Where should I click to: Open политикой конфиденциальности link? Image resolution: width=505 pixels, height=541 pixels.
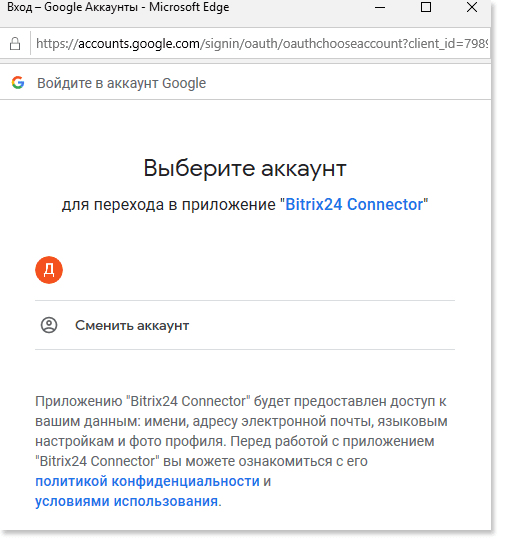(147, 481)
